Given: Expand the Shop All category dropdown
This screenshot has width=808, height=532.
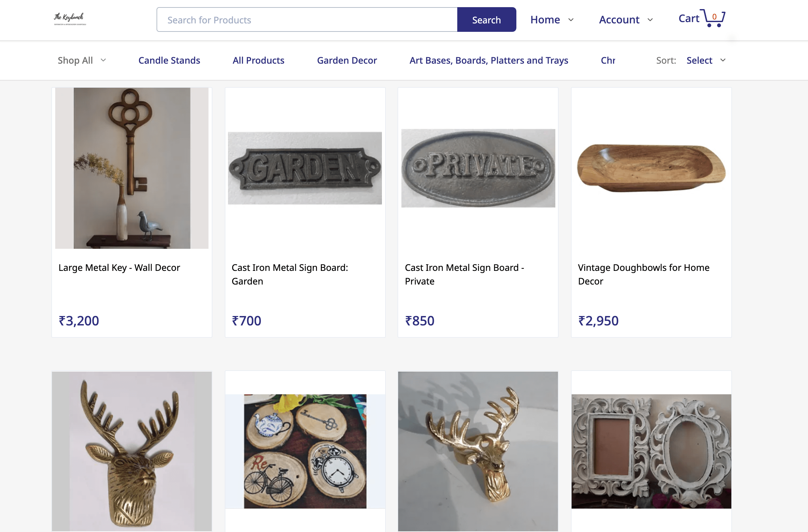Looking at the screenshot, I should coord(82,60).
